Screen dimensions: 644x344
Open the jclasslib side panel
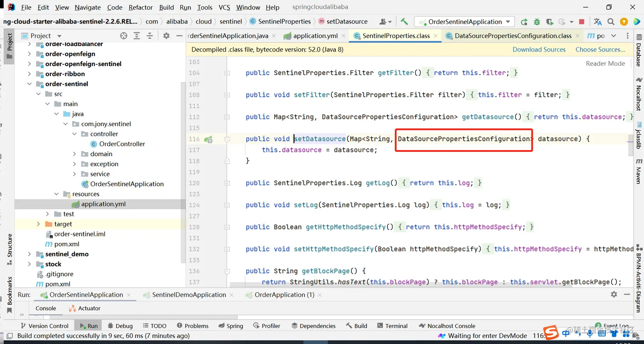point(638,136)
